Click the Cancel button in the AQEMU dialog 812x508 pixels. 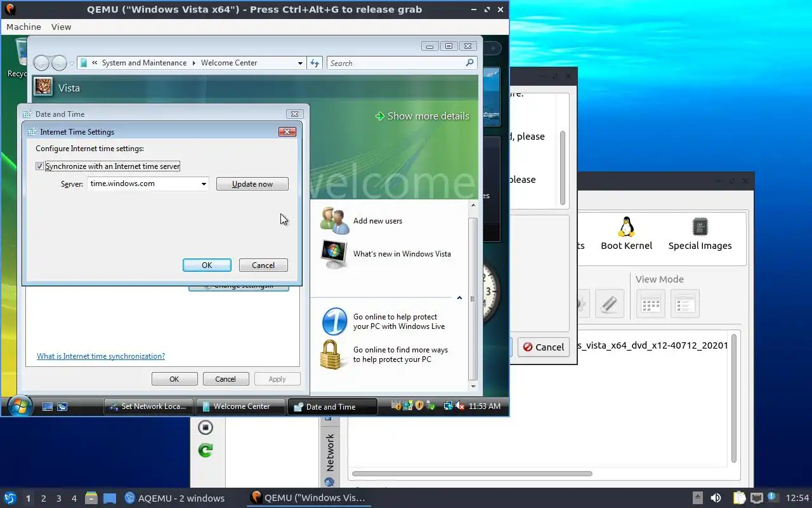pos(544,347)
